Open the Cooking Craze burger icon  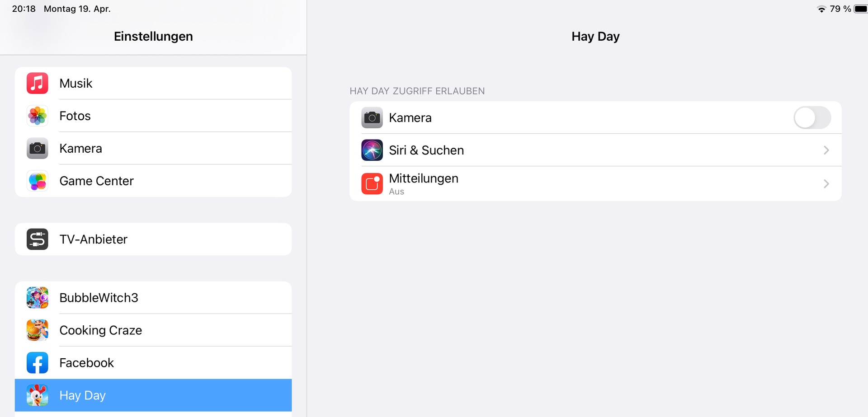(37, 330)
